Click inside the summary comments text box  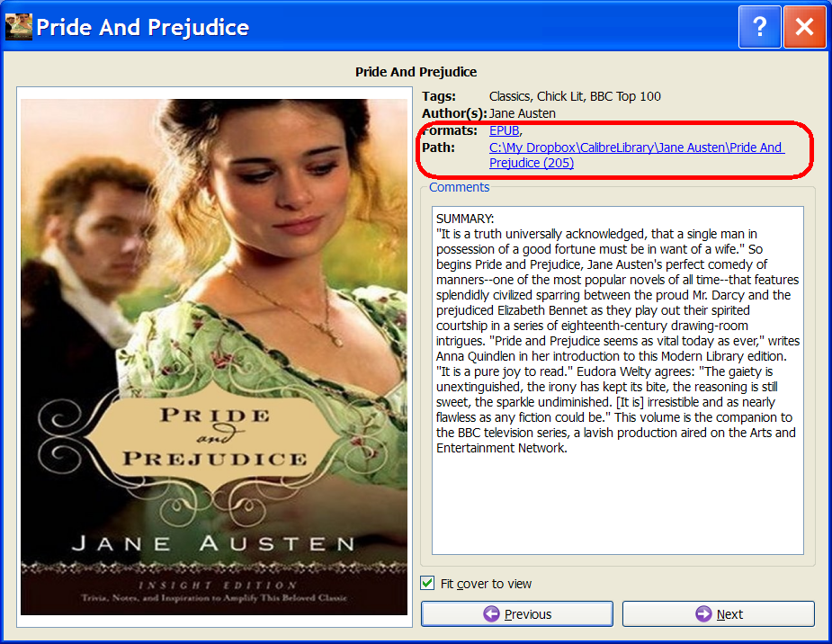coord(618,380)
